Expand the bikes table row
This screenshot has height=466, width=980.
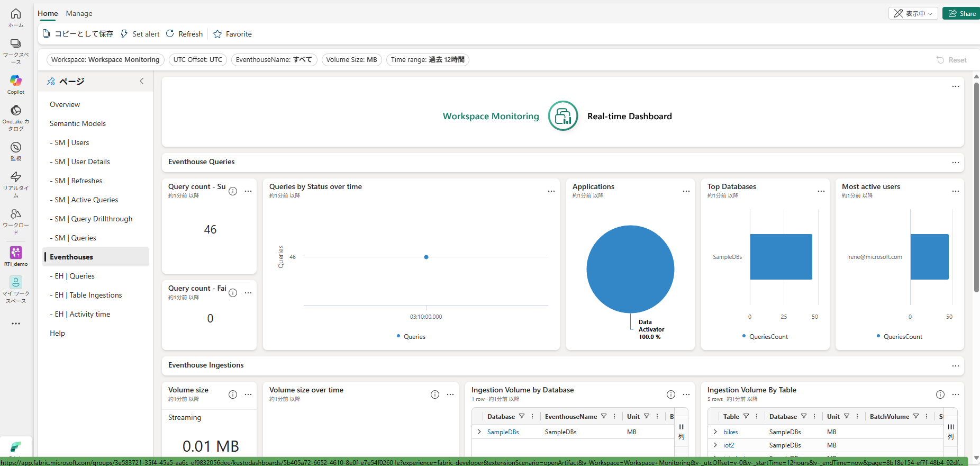[x=715, y=432]
